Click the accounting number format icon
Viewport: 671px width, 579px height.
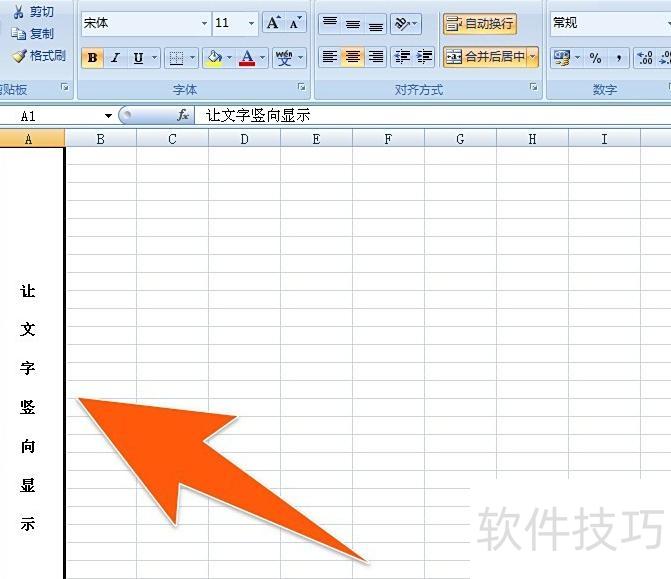pos(561,58)
